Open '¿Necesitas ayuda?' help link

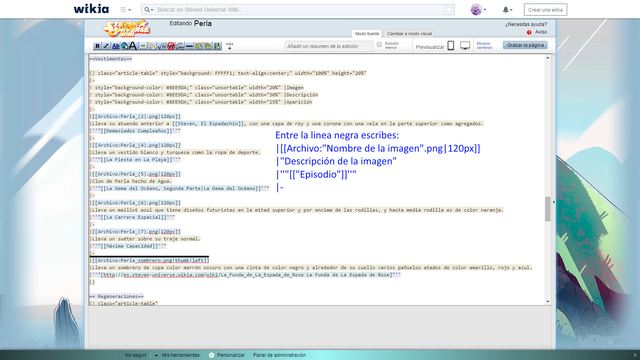(x=526, y=24)
